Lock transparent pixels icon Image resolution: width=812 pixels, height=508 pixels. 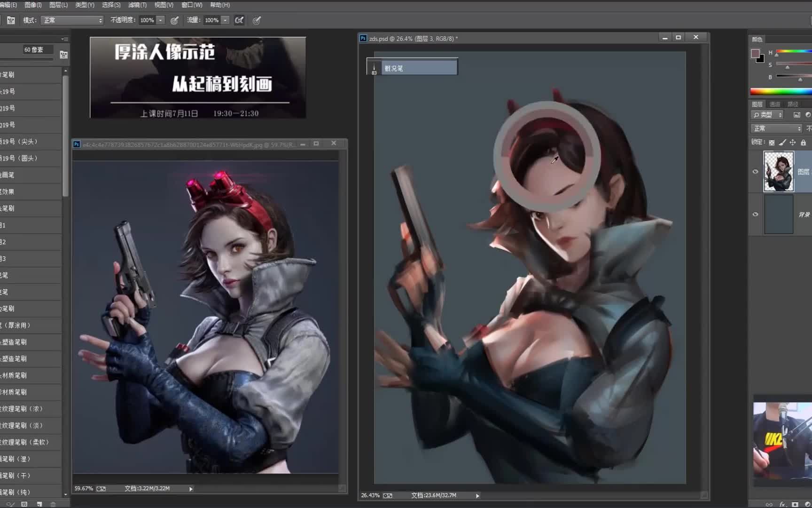click(x=772, y=143)
